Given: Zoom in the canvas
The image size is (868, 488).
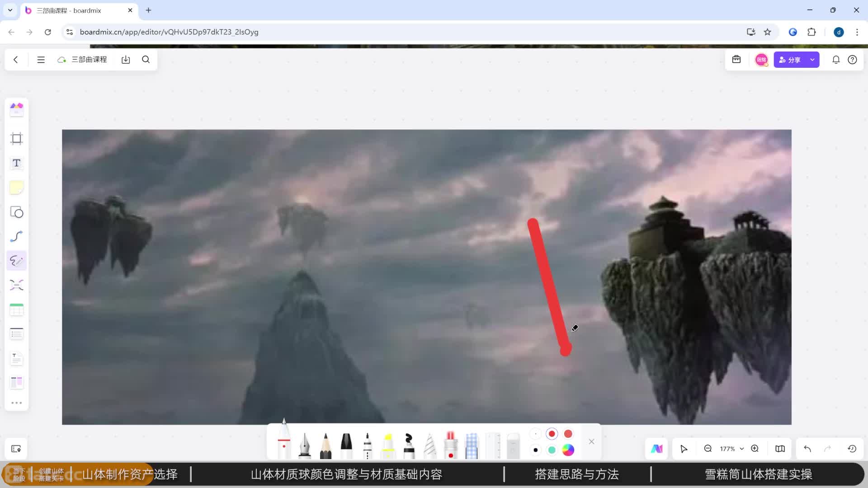Looking at the screenshot, I should point(755,449).
